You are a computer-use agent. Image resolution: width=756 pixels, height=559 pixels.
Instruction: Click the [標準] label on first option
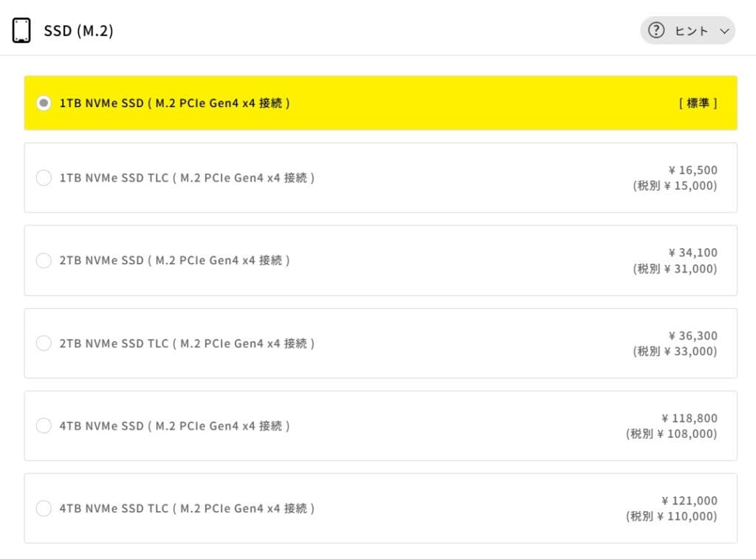click(698, 103)
